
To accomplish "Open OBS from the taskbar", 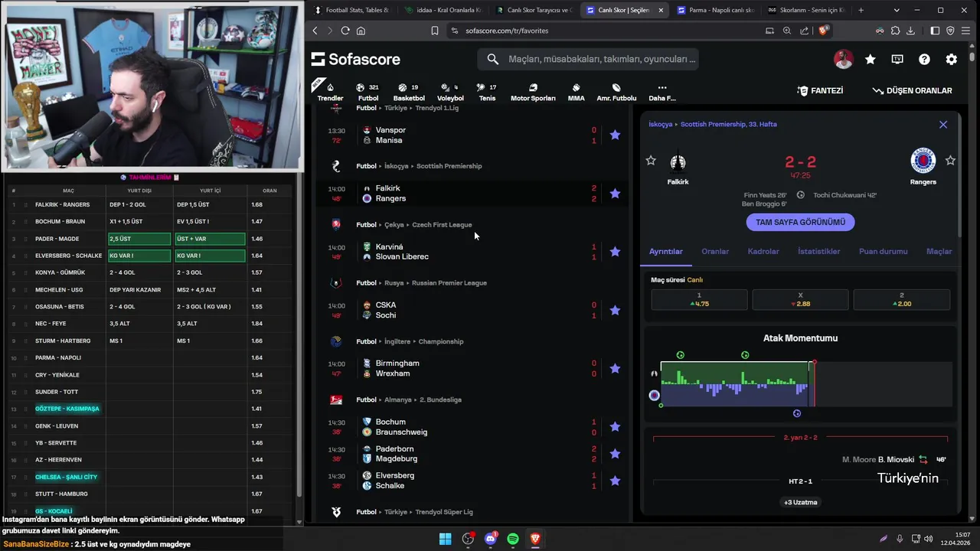I will (468, 539).
